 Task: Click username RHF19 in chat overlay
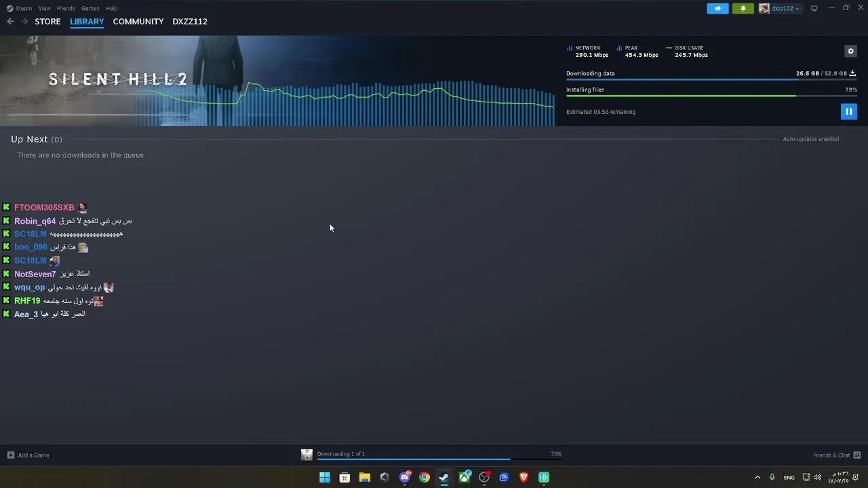pos(27,300)
